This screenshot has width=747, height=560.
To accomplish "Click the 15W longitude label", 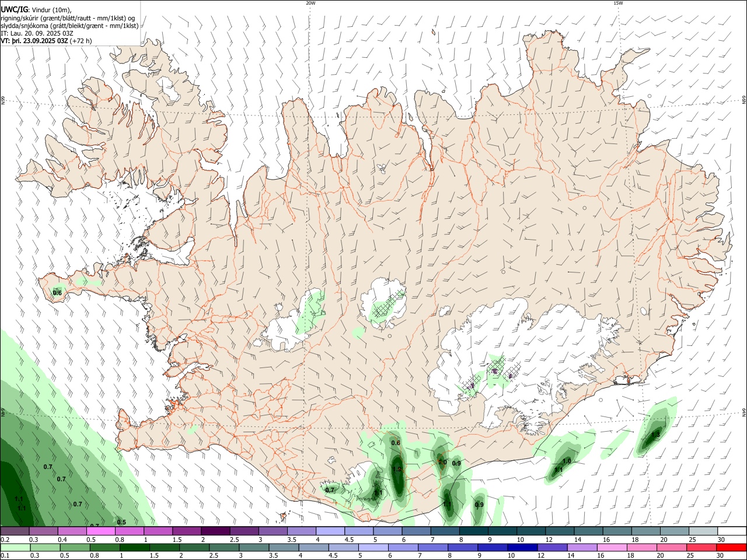I will (x=617, y=3).
